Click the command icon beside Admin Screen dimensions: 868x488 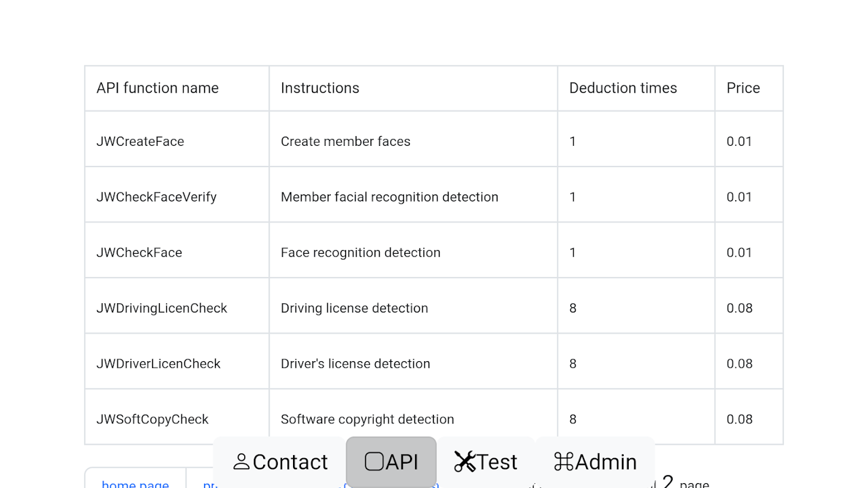[x=563, y=462]
